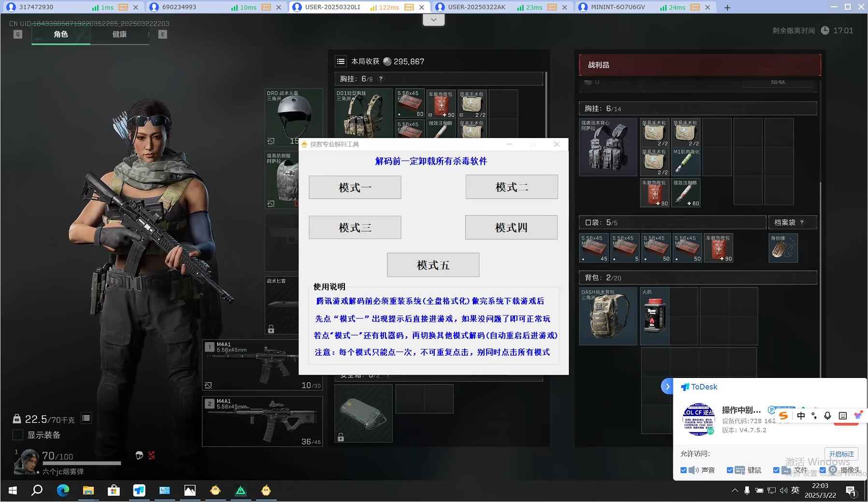Open ToDesk from the Windows taskbar
This screenshot has width=868, height=502.
[139, 490]
